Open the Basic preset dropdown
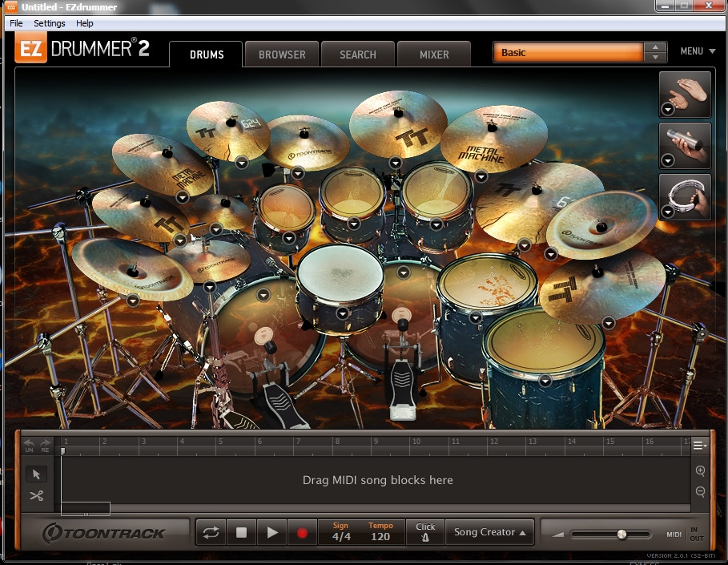 pyautogui.click(x=569, y=53)
